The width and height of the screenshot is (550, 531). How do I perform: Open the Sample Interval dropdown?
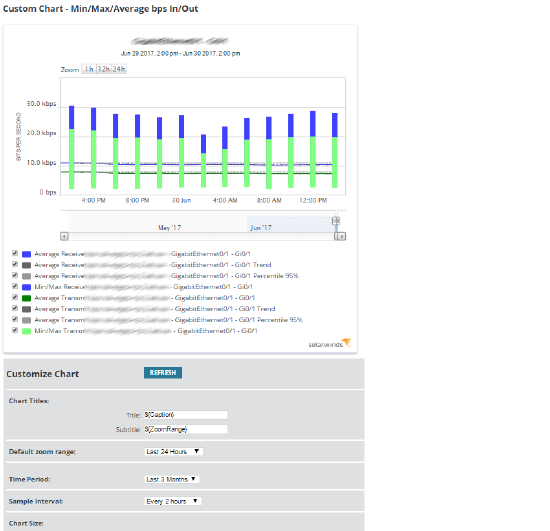pyautogui.click(x=173, y=501)
